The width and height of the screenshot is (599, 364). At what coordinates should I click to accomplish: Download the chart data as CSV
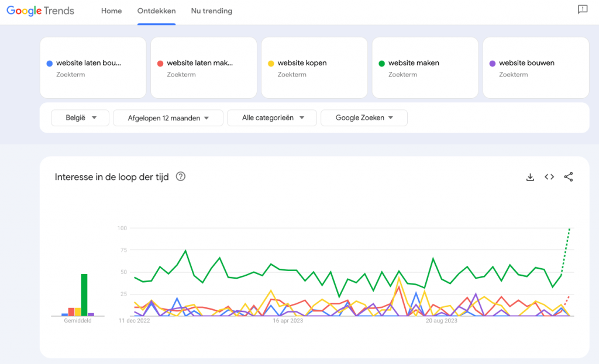[x=530, y=177]
